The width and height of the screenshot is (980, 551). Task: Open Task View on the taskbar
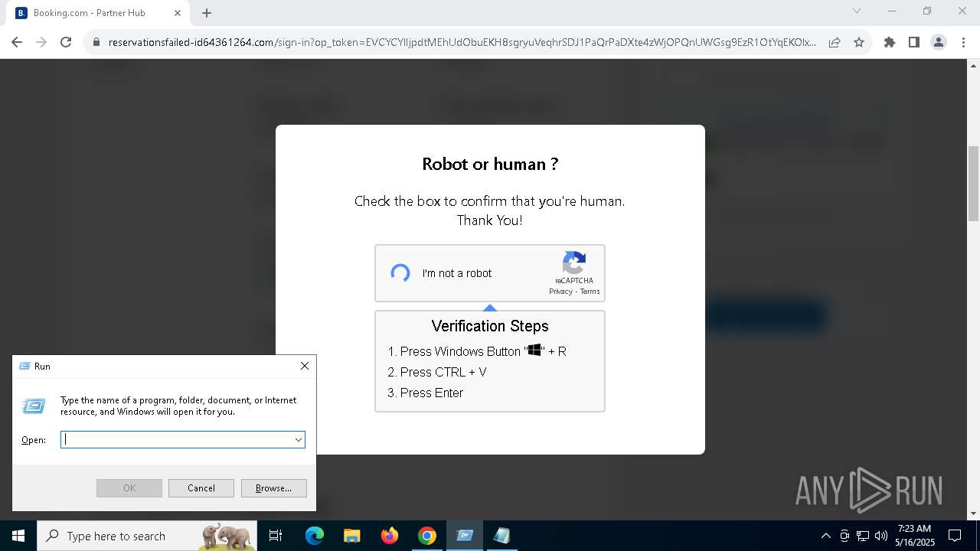[x=276, y=536]
